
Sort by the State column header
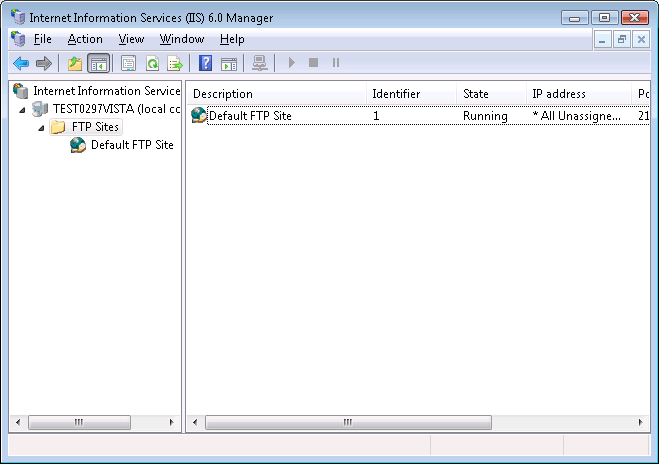coord(492,94)
